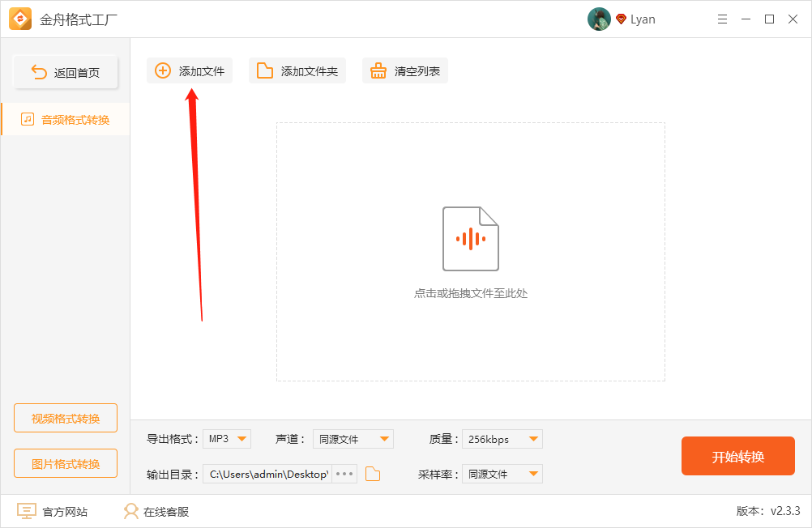Open the 质量 256kbps quality dropdown
812x528 pixels.
point(502,438)
